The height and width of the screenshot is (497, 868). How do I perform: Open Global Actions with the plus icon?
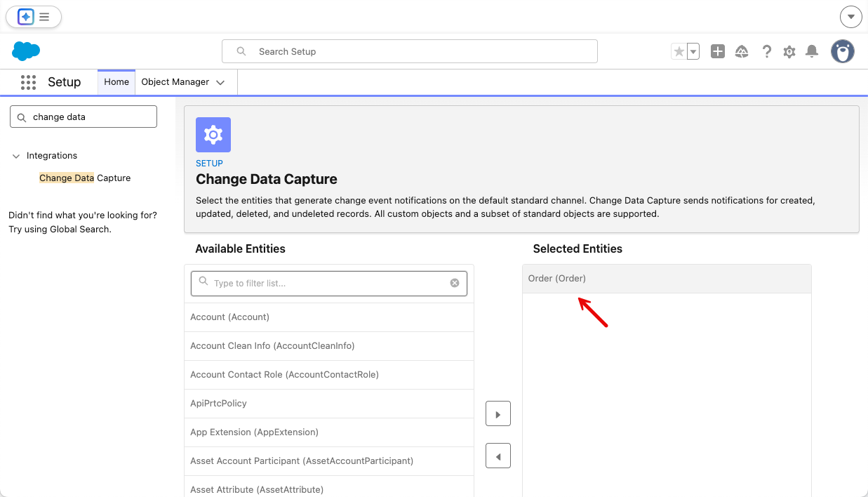pos(717,51)
